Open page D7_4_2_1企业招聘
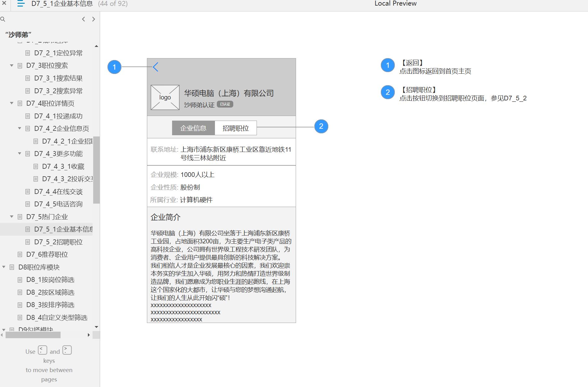This screenshot has width=588, height=387. point(67,141)
